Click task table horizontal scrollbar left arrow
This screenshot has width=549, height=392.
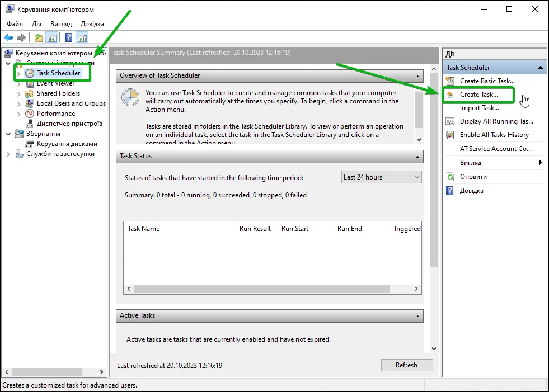click(x=129, y=289)
